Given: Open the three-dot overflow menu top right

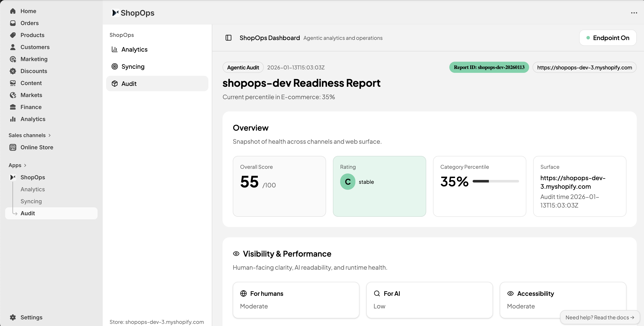Looking at the screenshot, I should (x=634, y=13).
